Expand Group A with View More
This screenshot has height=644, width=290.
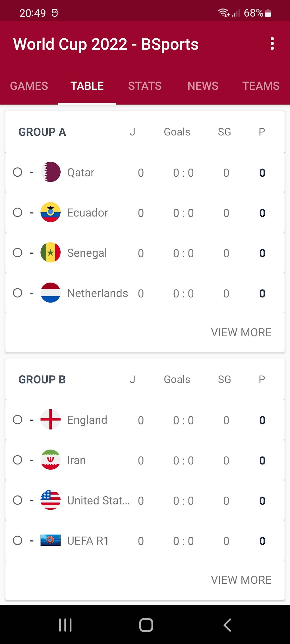click(x=241, y=332)
